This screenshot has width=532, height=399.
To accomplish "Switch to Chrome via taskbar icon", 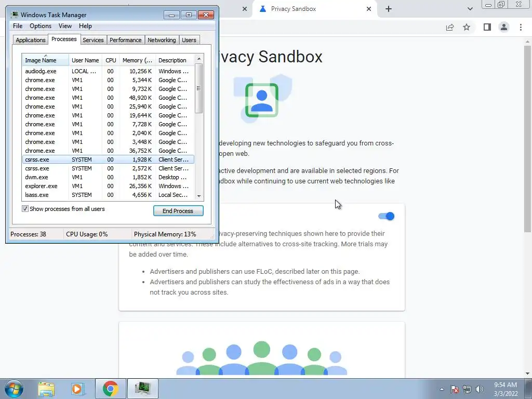I will pos(110,389).
